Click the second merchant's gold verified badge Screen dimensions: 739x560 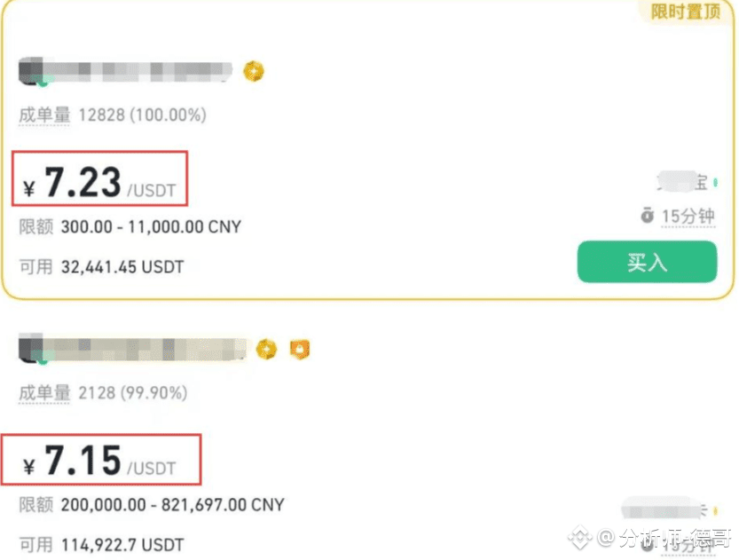tap(266, 350)
